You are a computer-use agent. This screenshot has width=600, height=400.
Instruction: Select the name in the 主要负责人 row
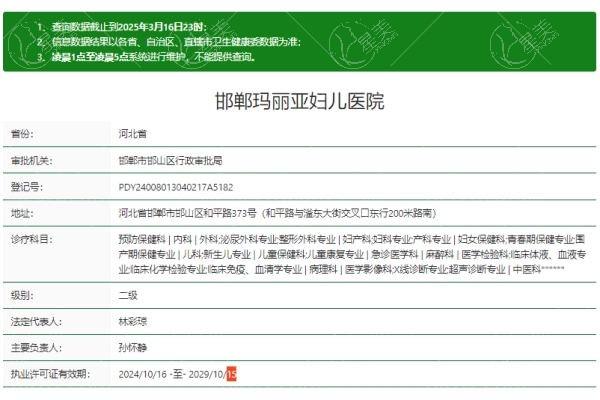[x=132, y=348]
